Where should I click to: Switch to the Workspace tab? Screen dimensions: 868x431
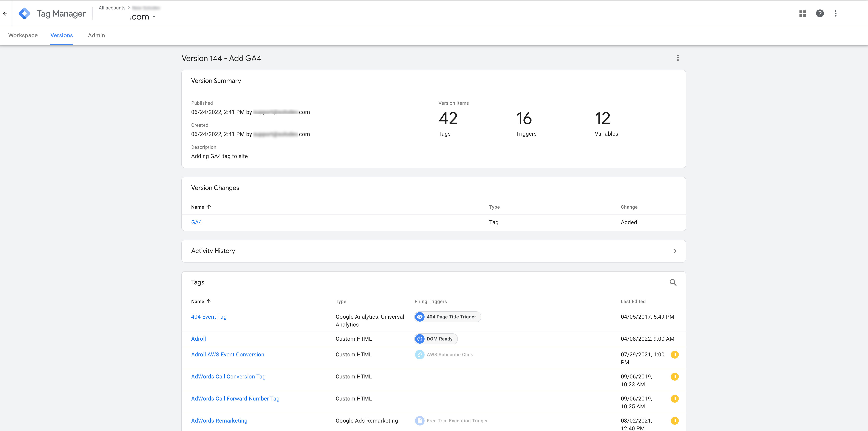(x=23, y=35)
